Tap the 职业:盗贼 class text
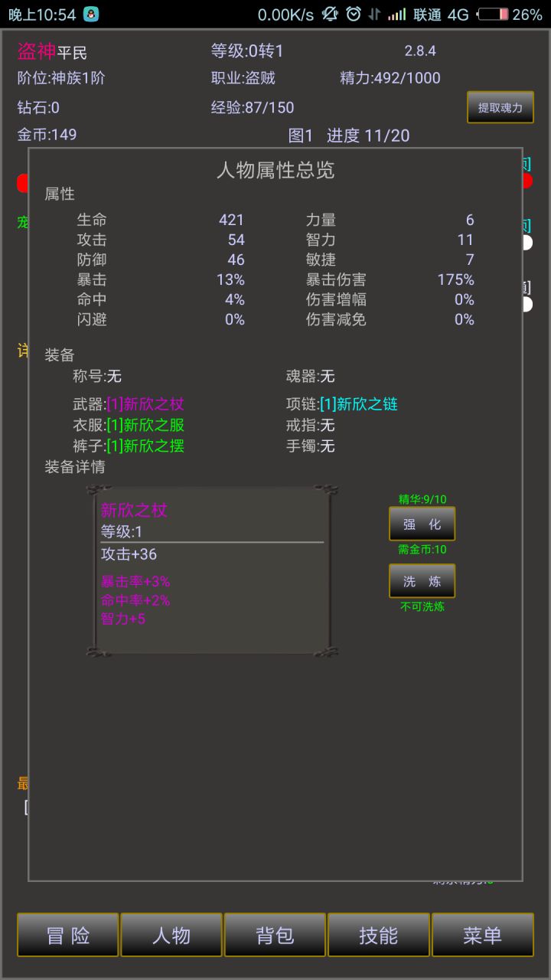The image size is (551, 980). (243, 78)
